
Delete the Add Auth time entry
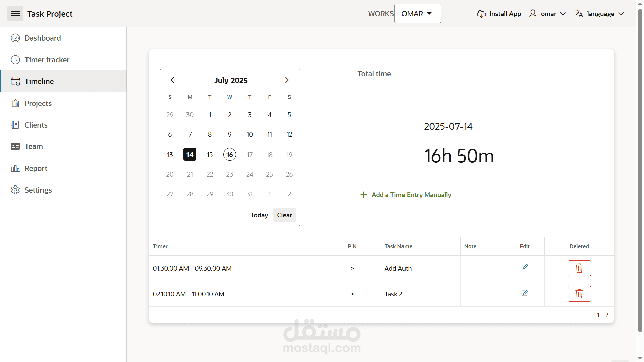579,268
